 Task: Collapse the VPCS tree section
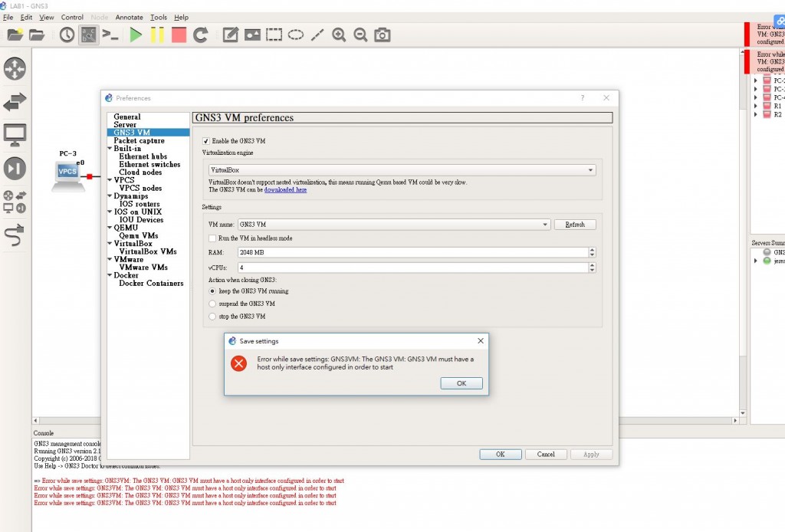click(x=110, y=180)
